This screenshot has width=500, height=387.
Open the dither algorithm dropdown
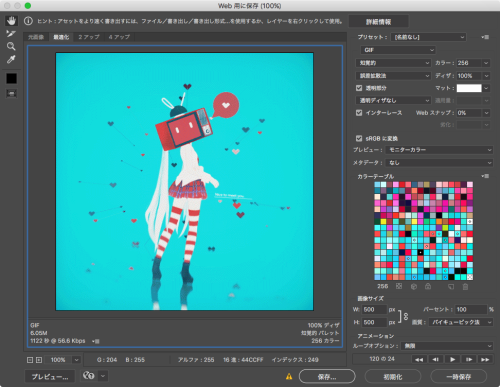[x=393, y=76]
